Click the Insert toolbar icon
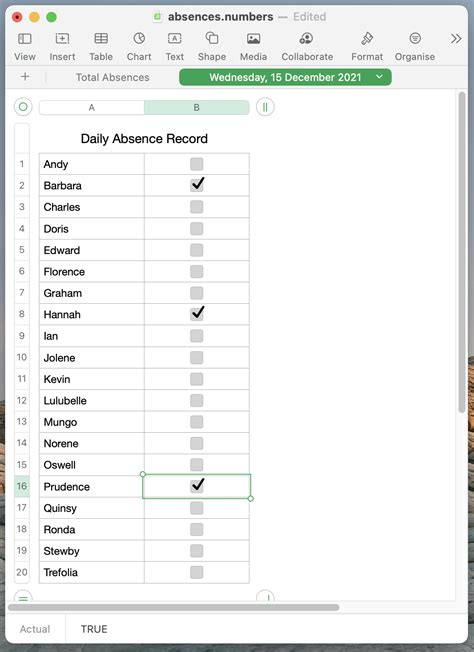Viewport: 474px width, 652px height. (62, 39)
